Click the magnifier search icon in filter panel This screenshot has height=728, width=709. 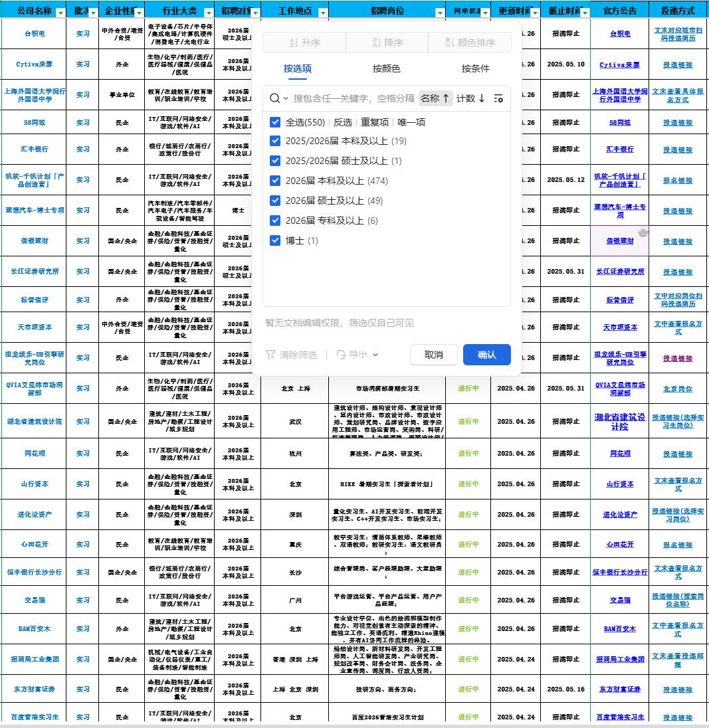pyautogui.click(x=274, y=98)
